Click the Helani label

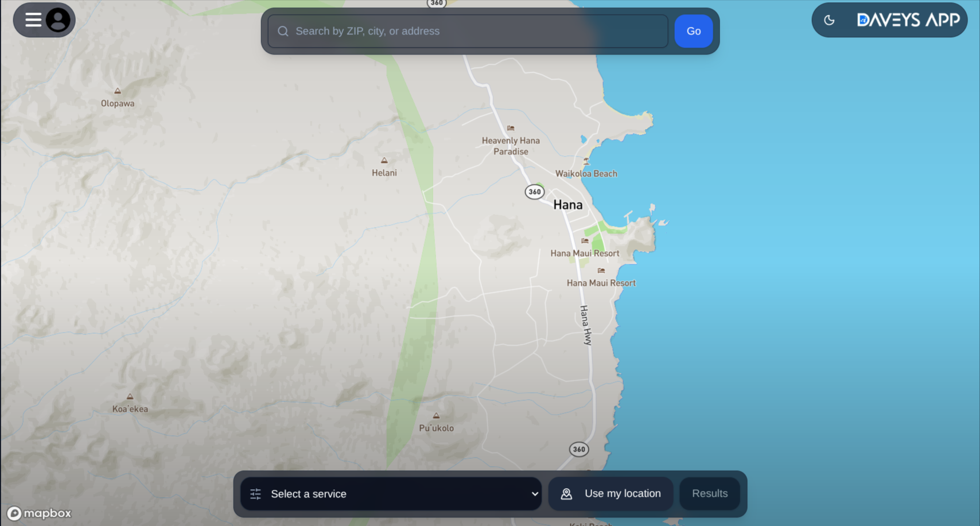click(384, 173)
